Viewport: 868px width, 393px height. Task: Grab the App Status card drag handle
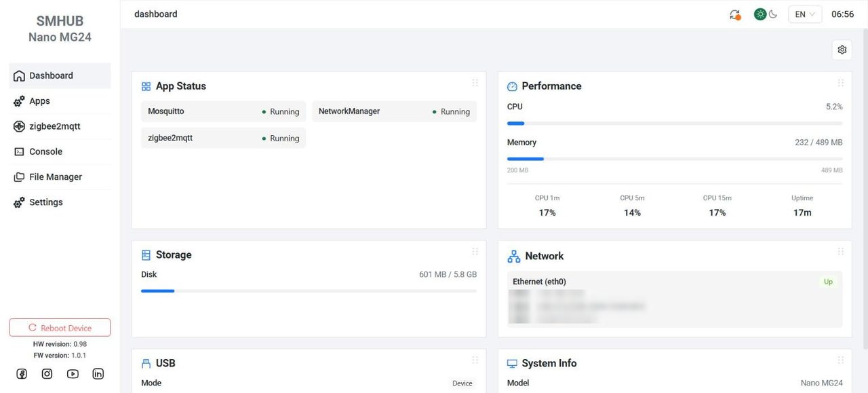[x=475, y=83]
